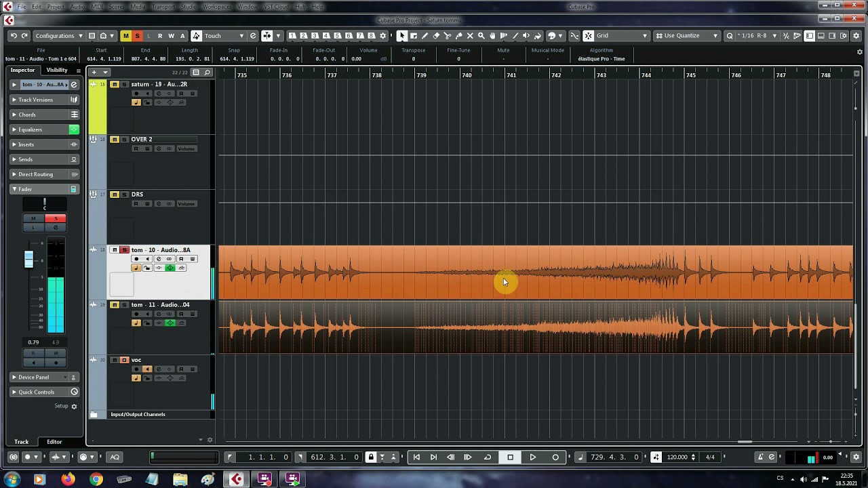Select the Draw pencil tool

pos(425,35)
